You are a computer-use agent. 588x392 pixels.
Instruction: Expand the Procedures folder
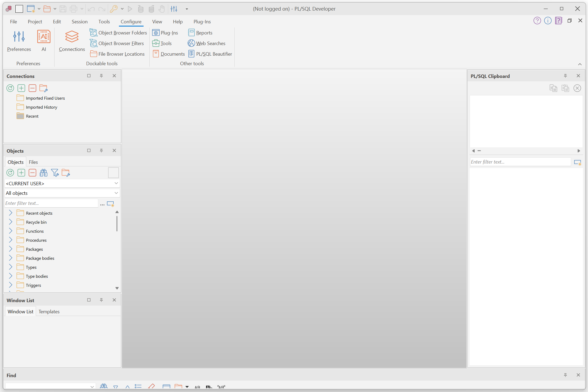(x=11, y=240)
